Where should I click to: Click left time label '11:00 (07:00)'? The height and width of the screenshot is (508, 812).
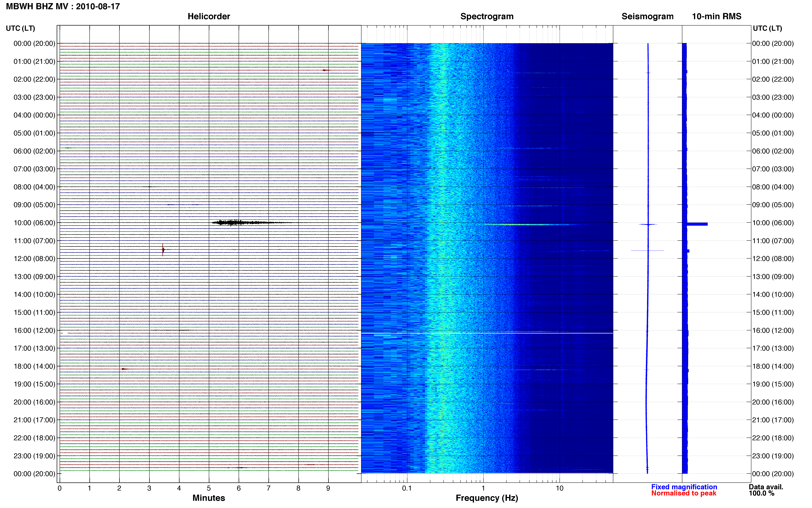click(x=34, y=241)
